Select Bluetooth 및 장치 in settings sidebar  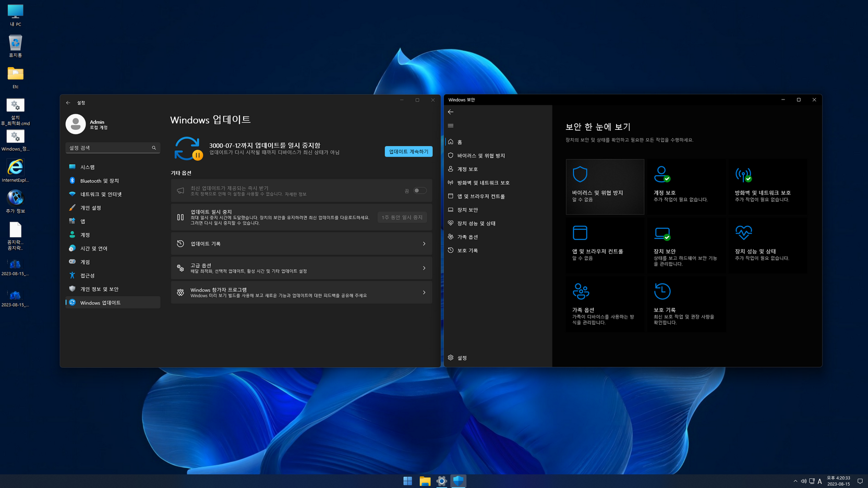[113, 181]
